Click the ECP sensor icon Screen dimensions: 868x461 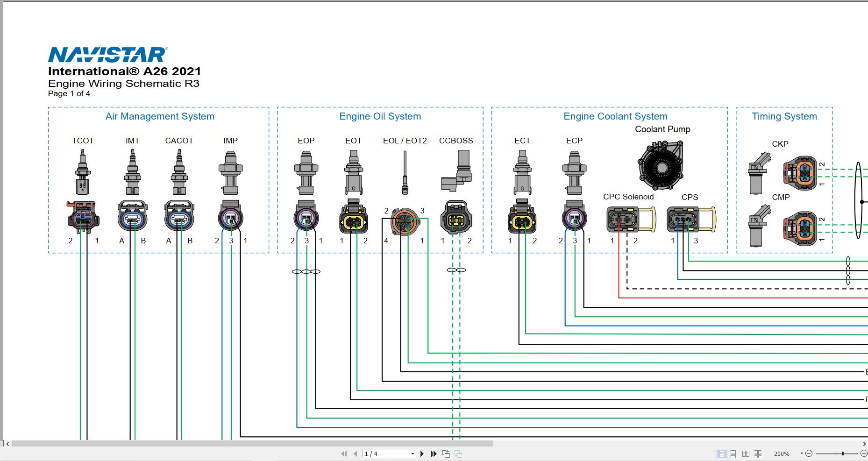574,173
